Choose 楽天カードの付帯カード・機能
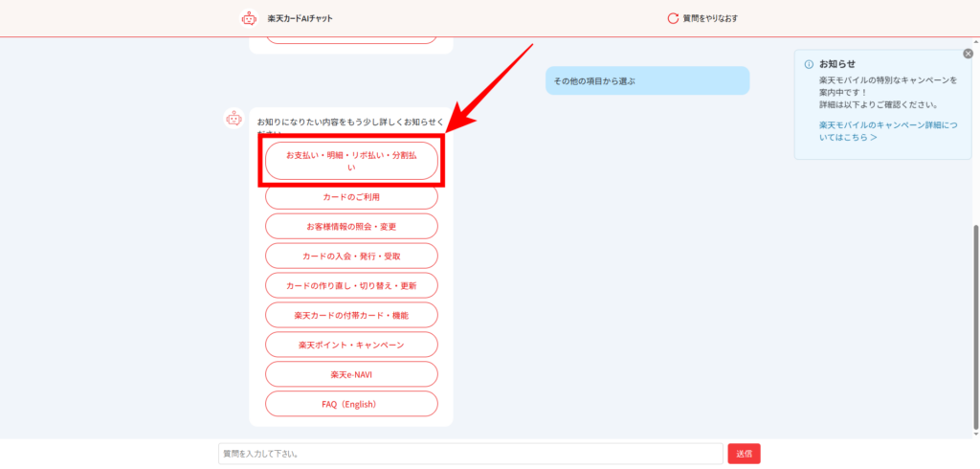 coord(350,315)
